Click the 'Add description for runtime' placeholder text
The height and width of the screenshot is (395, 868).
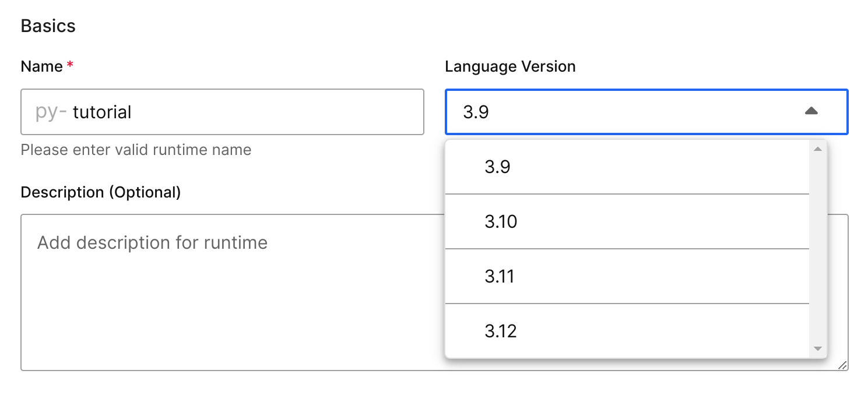pyautogui.click(x=152, y=242)
